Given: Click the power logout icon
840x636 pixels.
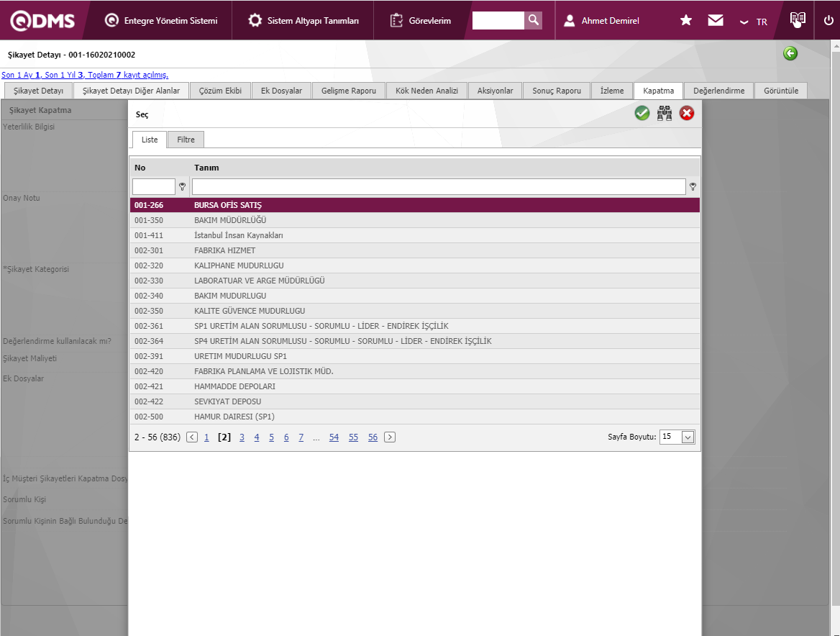Looking at the screenshot, I should point(828,20).
